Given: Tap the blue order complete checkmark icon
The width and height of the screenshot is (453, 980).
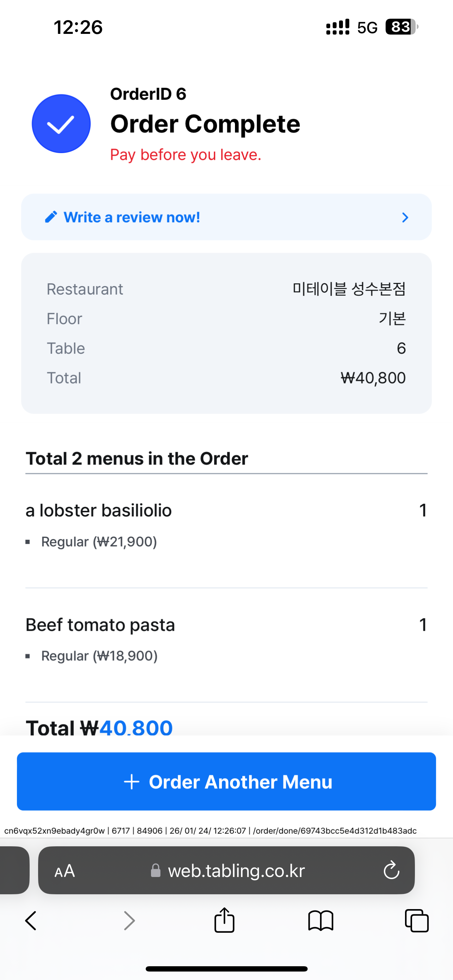Looking at the screenshot, I should coord(61,123).
